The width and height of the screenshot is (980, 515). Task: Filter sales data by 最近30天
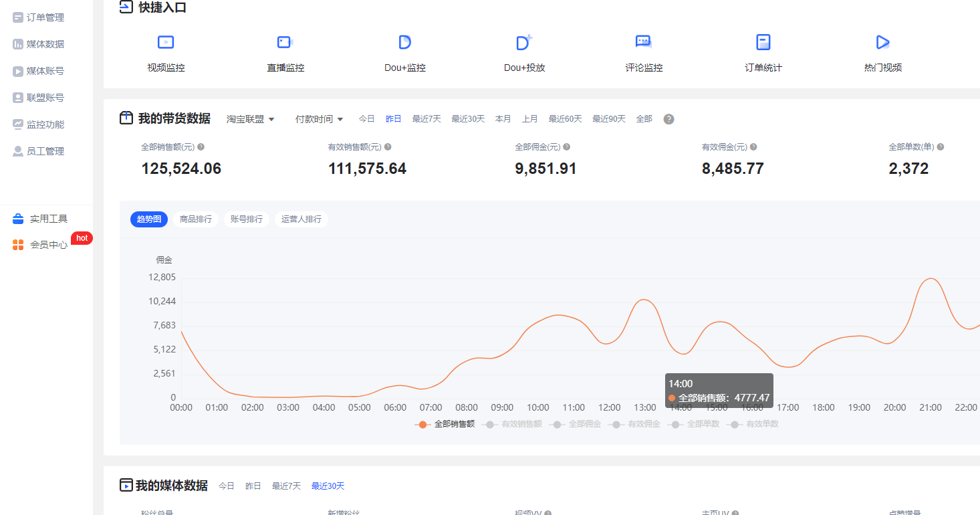click(468, 119)
